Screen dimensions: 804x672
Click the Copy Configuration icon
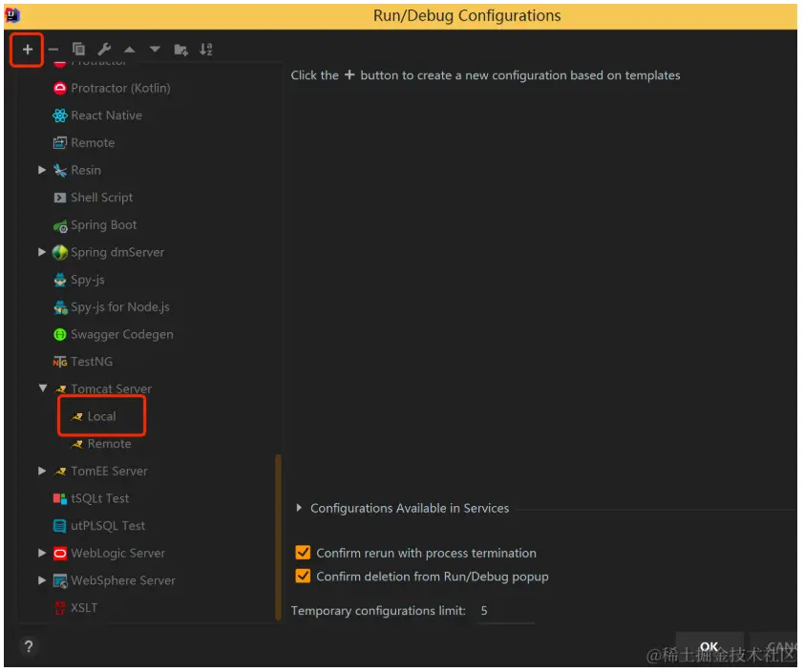coord(78,50)
